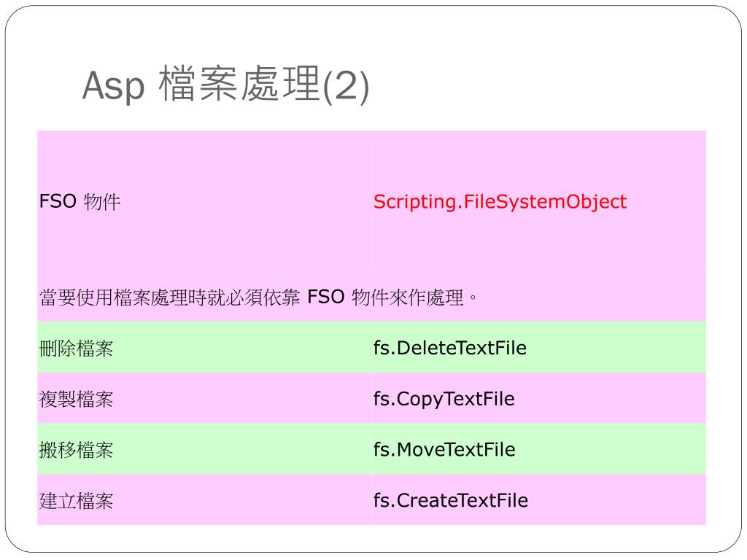Screen dimensions: 747x560
Task: Click the '建立檔案' row label
Action: pyautogui.click(x=76, y=501)
